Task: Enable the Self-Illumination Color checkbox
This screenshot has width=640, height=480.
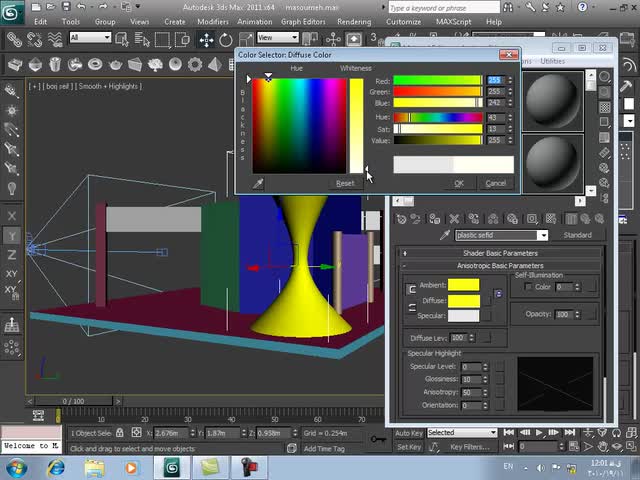Action: coord(529,287)
